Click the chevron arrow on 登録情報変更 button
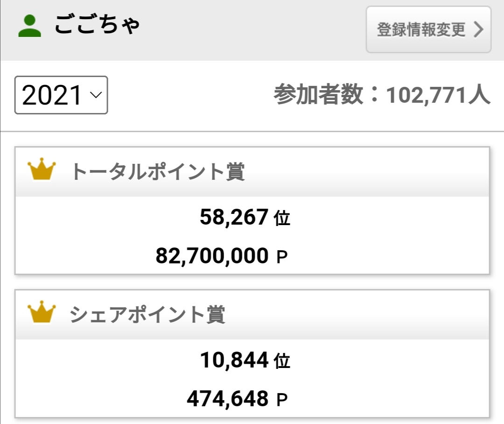Viewport: 504px width, 424px height. coord(478,29)
